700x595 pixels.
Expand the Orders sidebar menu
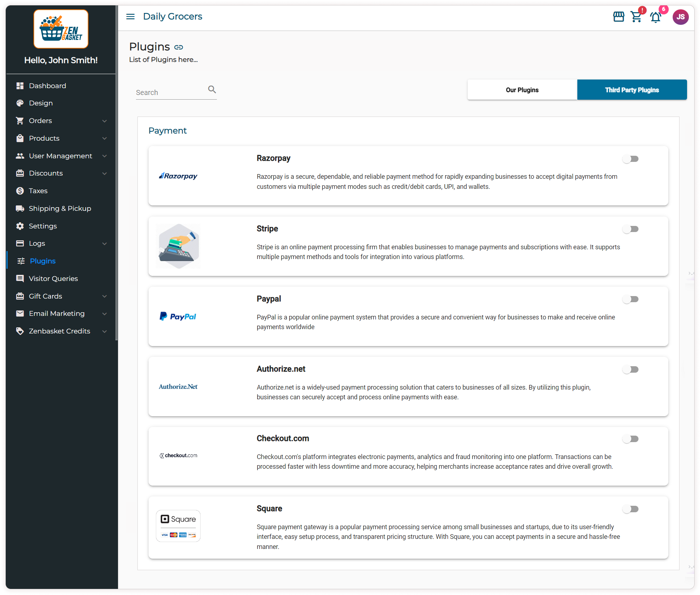(x=104, y=121)
